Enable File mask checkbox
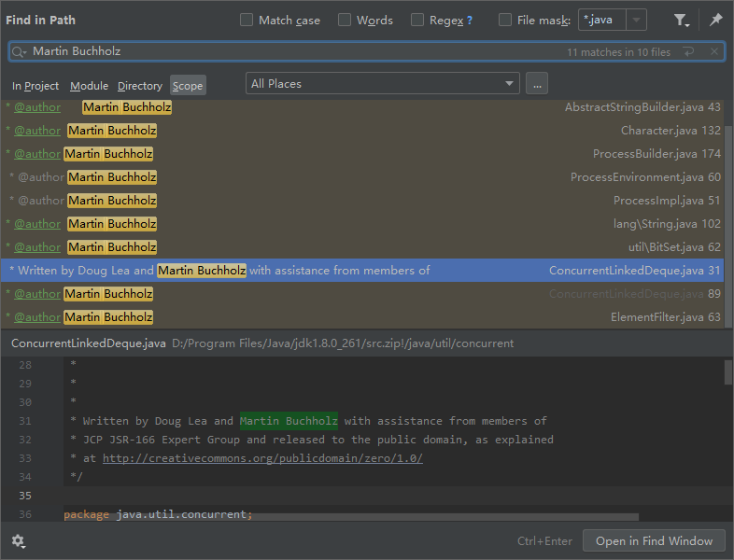The image size is (734, 560). (x=505, y=21)
